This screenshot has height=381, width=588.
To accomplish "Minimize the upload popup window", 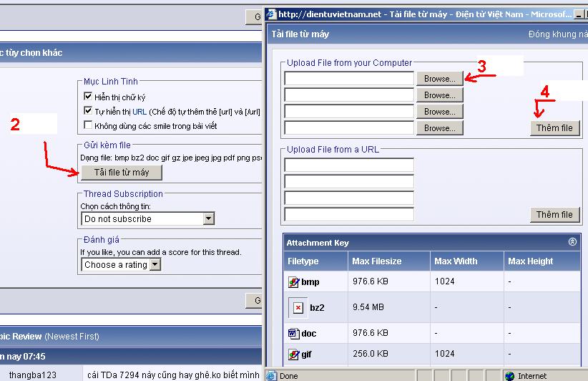I will coord(579,15).
